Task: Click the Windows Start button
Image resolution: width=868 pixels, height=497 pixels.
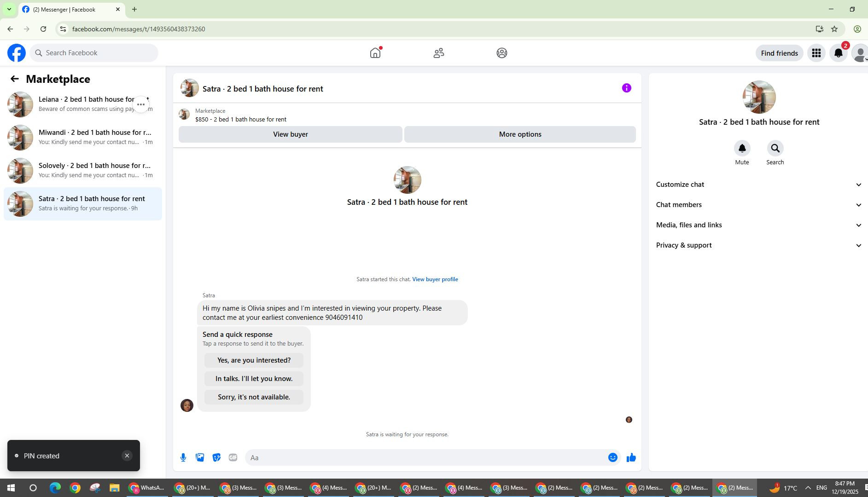Action: [11, 488]
